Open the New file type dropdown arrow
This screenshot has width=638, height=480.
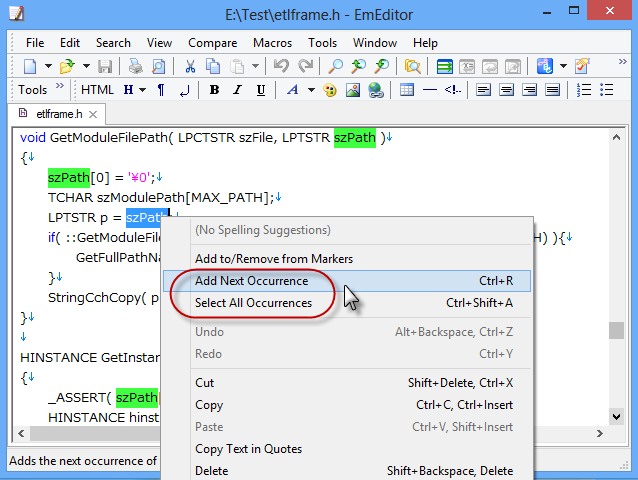(x=48, y=66)
